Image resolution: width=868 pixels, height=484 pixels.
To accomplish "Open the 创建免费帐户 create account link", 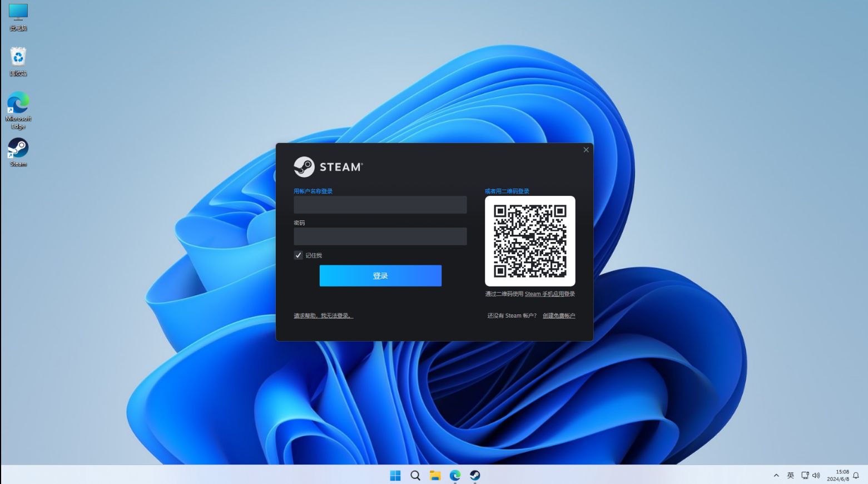I will (559, 316).
